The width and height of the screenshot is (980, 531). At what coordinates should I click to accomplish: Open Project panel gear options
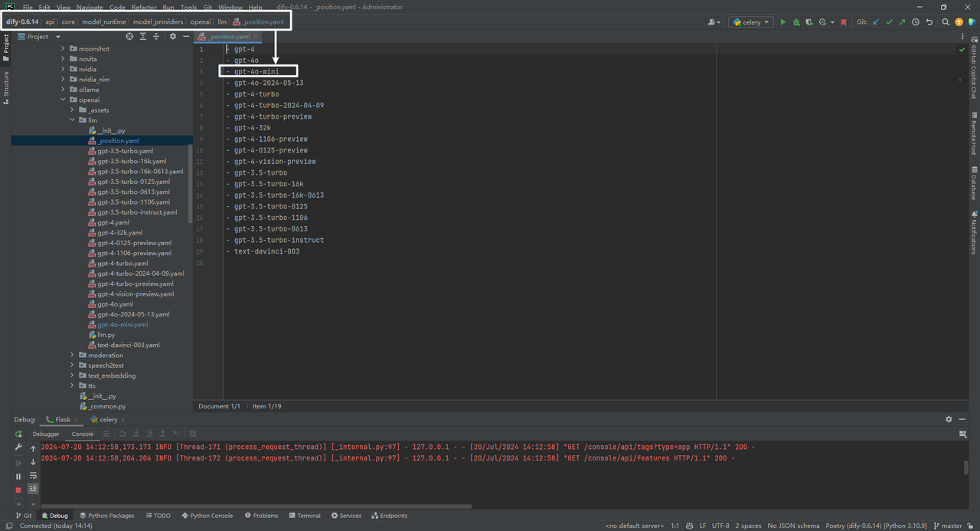(x=172, y=37)
